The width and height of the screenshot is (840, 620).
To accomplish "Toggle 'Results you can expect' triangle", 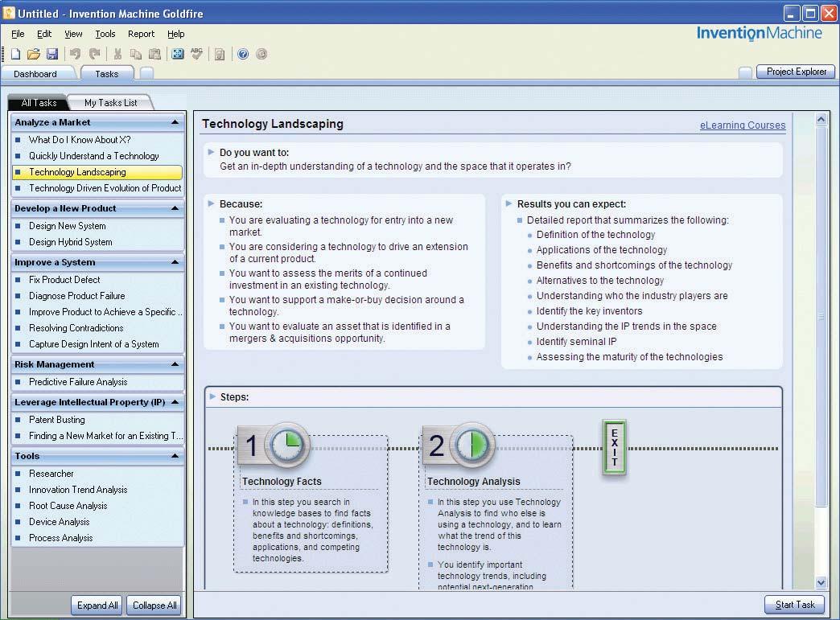I will click(x=509, y=203).
